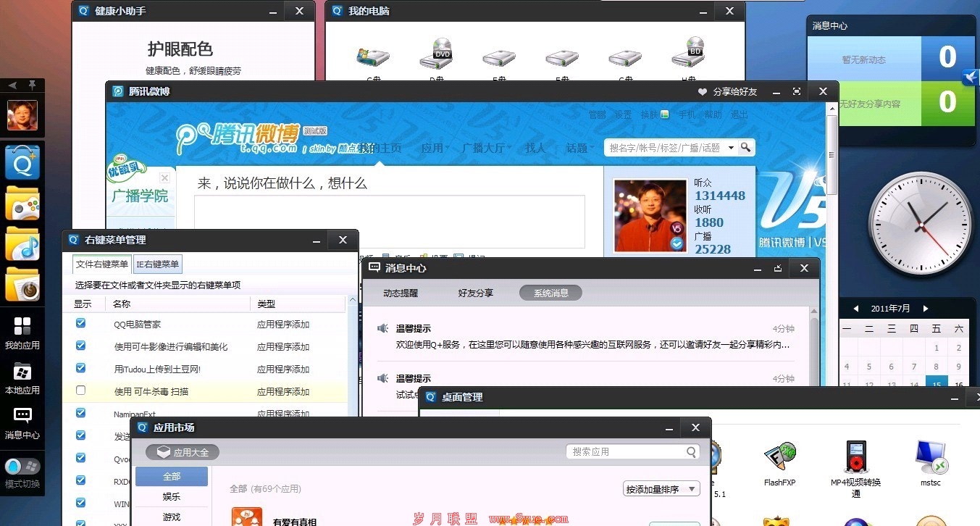980x526 pixels.
Task: Open the Q+ browser icon in sidebar
Action: tap(22, 162)
